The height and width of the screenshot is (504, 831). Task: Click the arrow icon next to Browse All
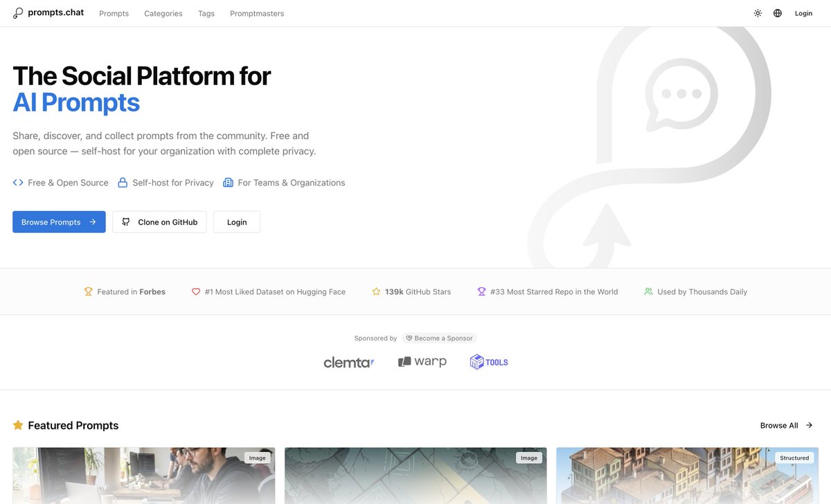pos(809,425)
